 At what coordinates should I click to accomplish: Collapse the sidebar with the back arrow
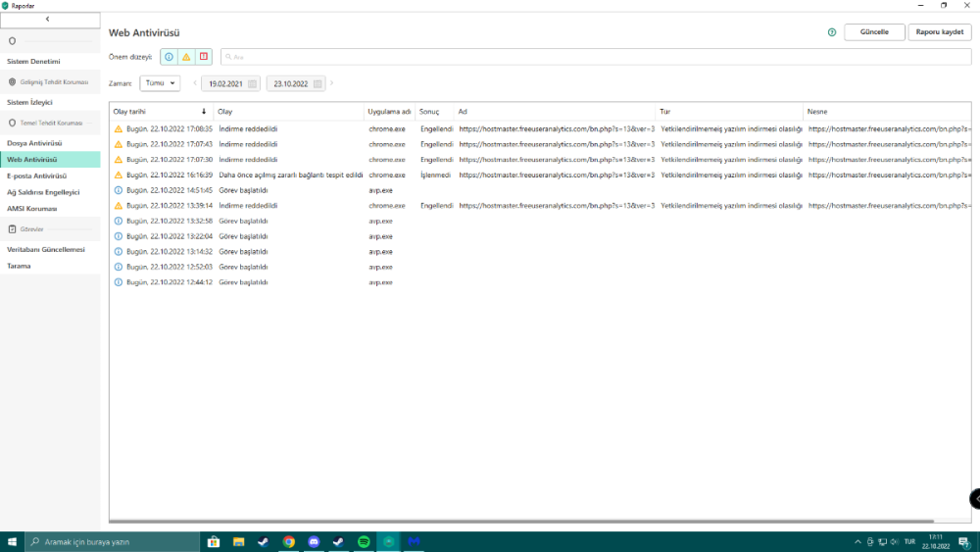point(47,20)
